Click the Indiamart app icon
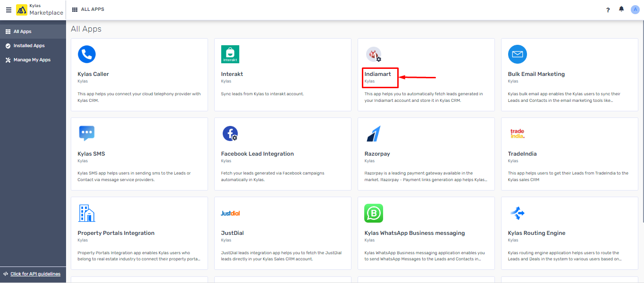The width and height of the screenshot is (644, 283). click(x=374, y=54)
